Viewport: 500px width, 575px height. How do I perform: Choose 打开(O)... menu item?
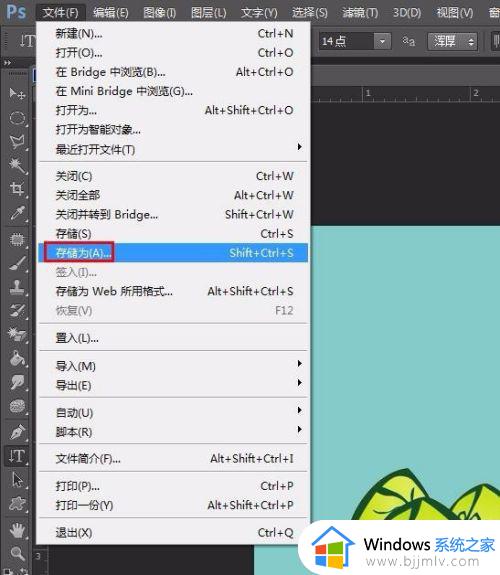pos(173,53)
